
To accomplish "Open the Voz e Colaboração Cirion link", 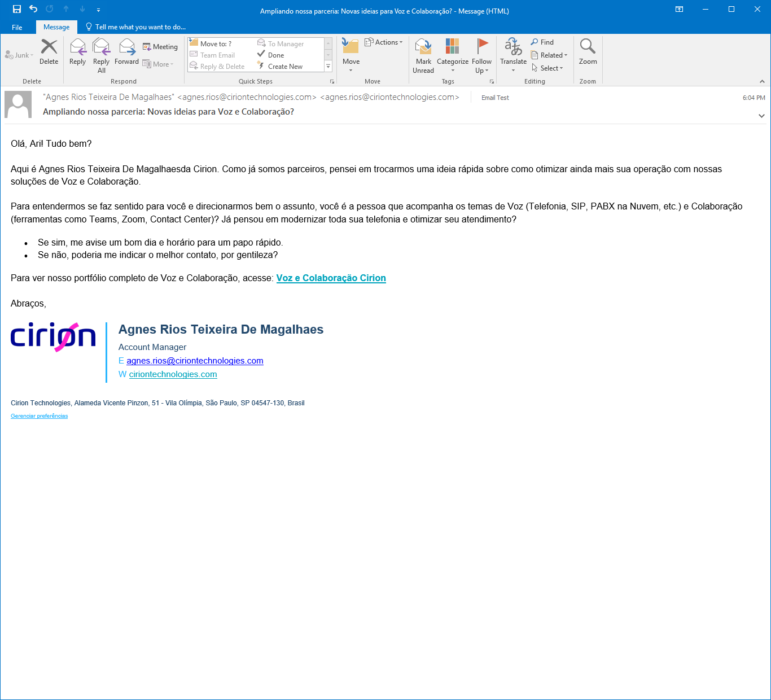I will (x=331, y=278).
